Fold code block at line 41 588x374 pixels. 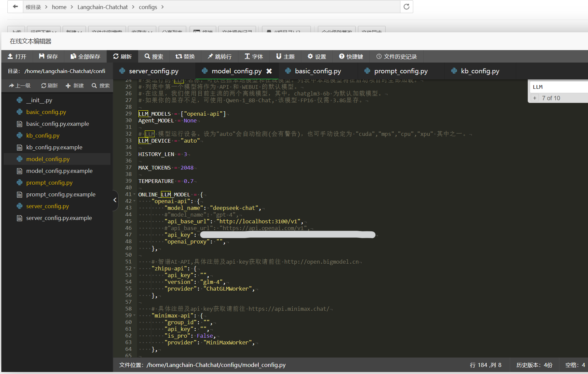(134, 194)
